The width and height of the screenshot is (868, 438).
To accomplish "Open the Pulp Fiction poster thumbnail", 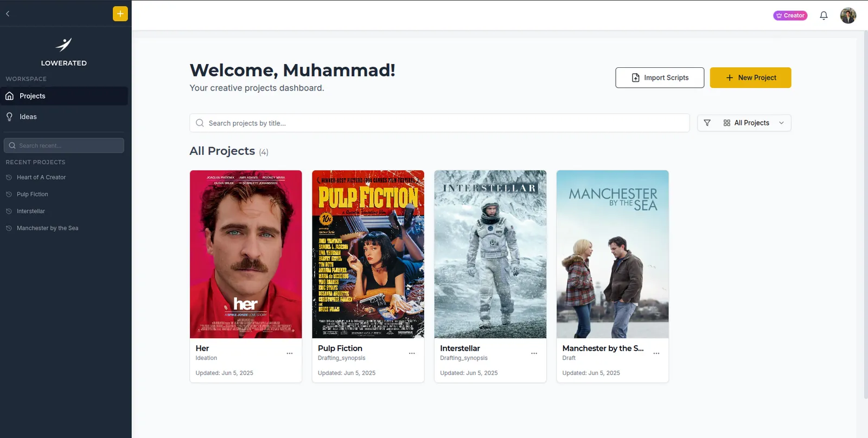I will [368, 254].
